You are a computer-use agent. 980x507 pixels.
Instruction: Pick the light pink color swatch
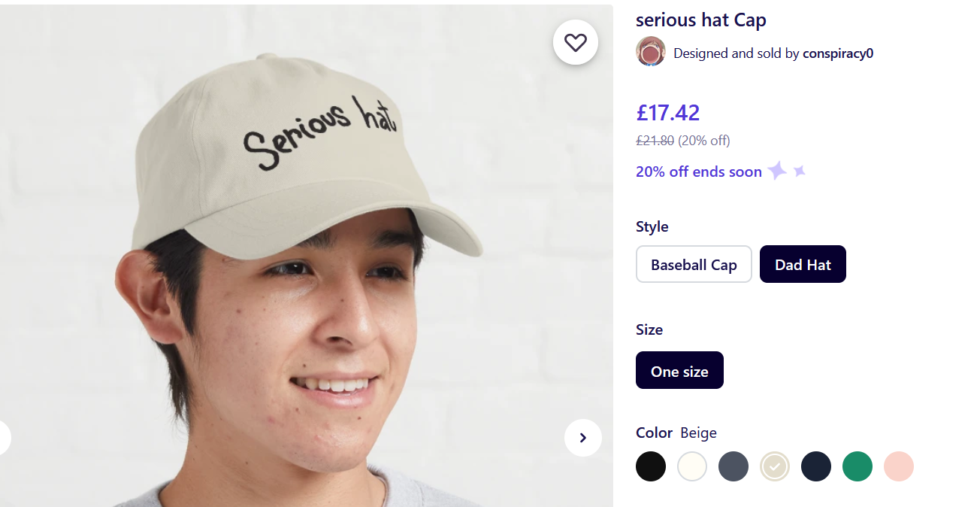click(x=899, y=466)
